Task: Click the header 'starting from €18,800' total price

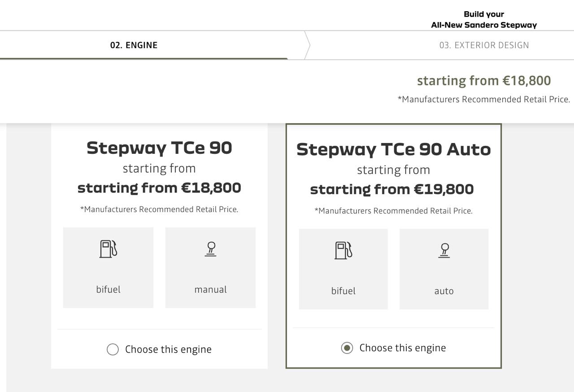Action: (x=483, y=81)
